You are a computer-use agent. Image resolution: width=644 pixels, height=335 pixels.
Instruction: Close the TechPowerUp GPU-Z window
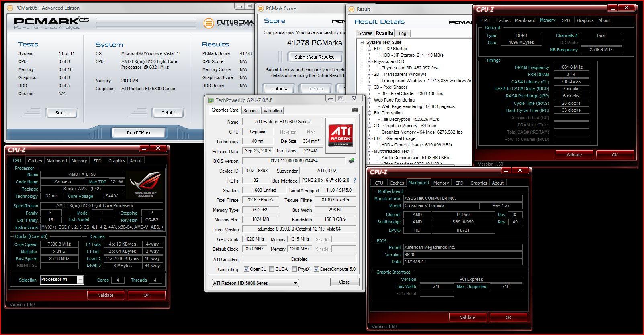click(354, 98)
